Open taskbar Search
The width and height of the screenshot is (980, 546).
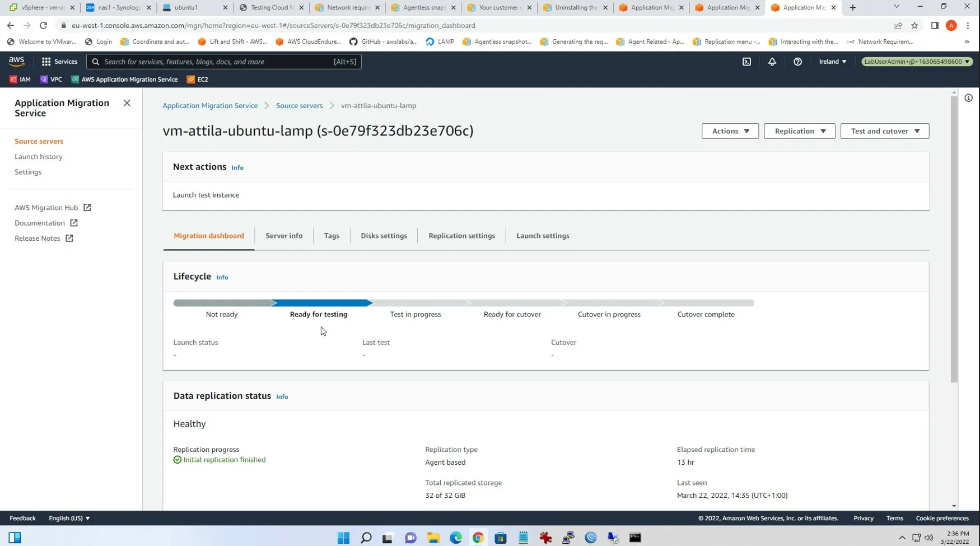click(366, 538)
